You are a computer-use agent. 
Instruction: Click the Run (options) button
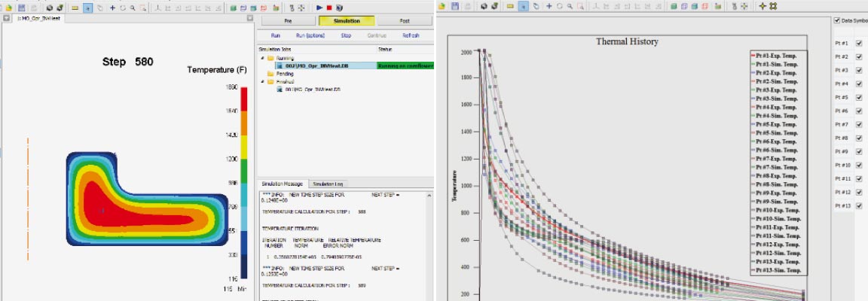(310, 35)
